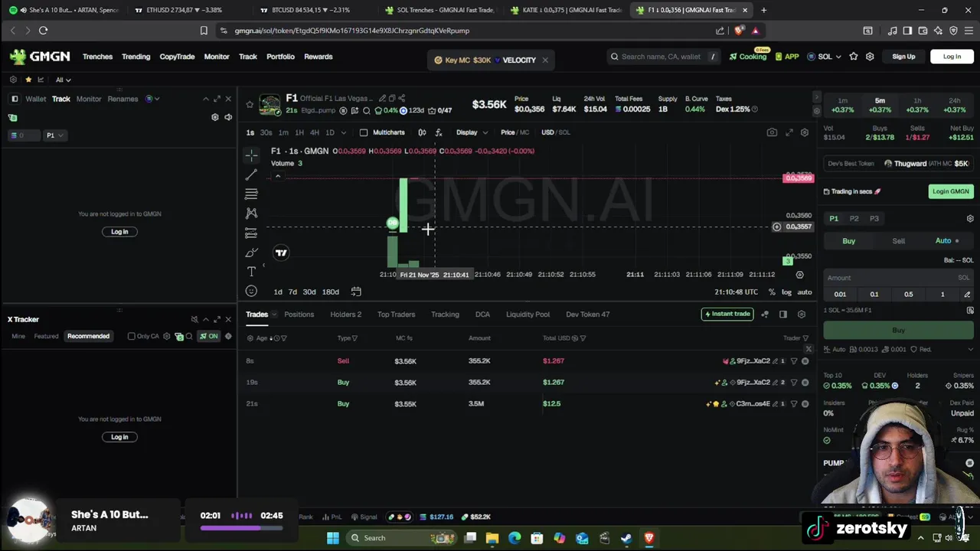Favorite the F1 token with star icon
Screen dimensions: 980x551
(250, 104)
